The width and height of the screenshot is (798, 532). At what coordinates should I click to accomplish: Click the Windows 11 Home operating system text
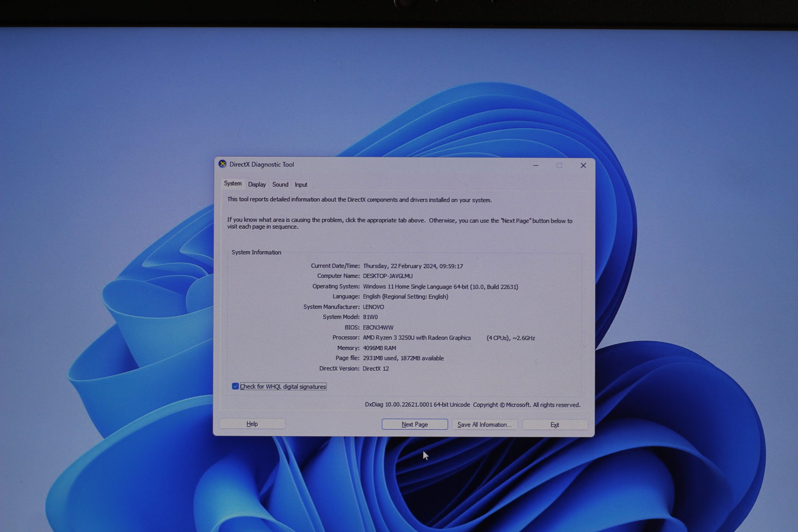coord(440,287)
